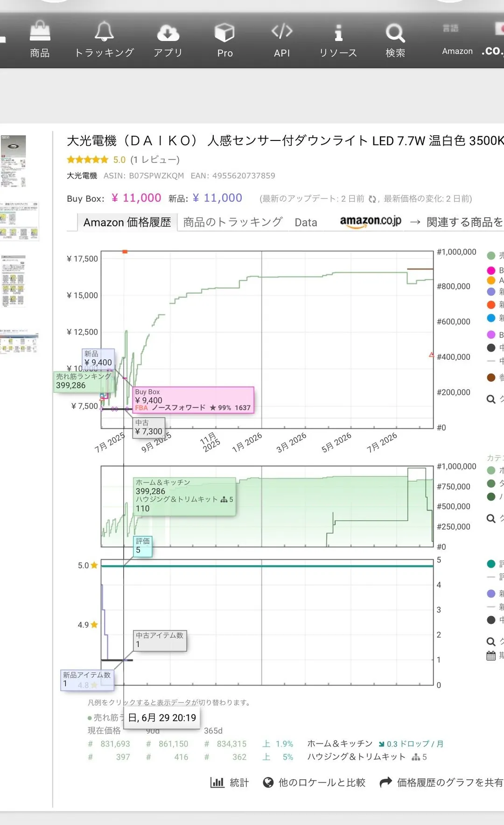Click the # 831,693 current rank value
The height and width of the screenshot is (825, 504).
109,744
